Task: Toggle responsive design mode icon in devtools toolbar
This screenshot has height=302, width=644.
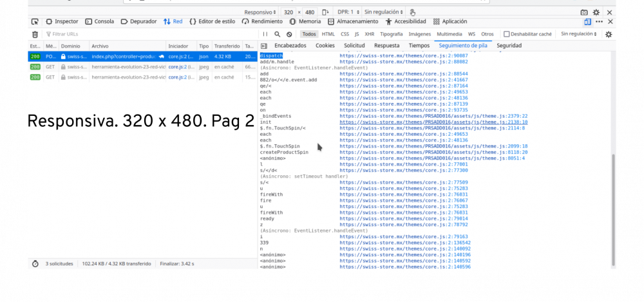Action: (x=588, y=22)
